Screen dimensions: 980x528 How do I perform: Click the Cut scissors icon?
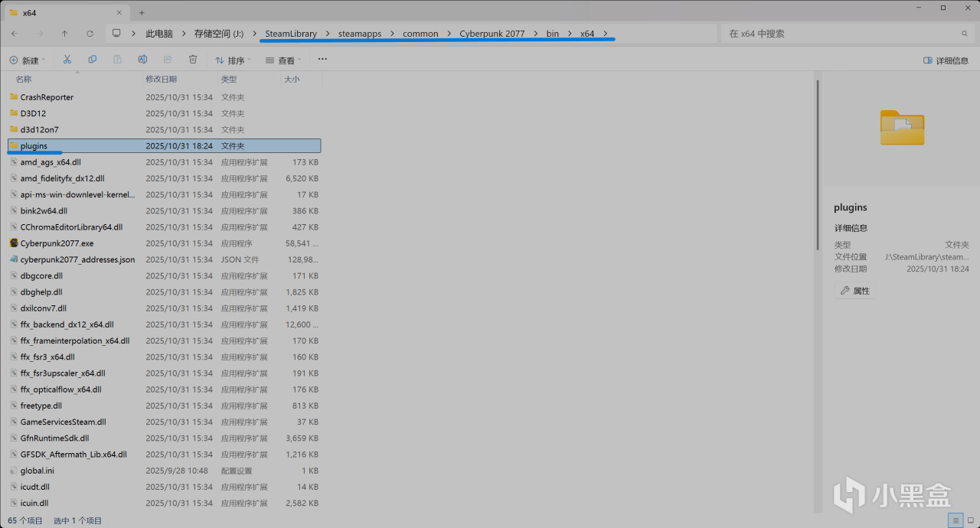coord(67,60)
